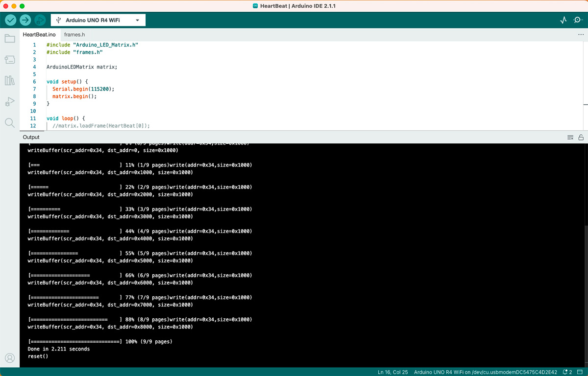Open the Search panel in the sidebar
Screen dimensions: 588x376
(x=10, y=123)
